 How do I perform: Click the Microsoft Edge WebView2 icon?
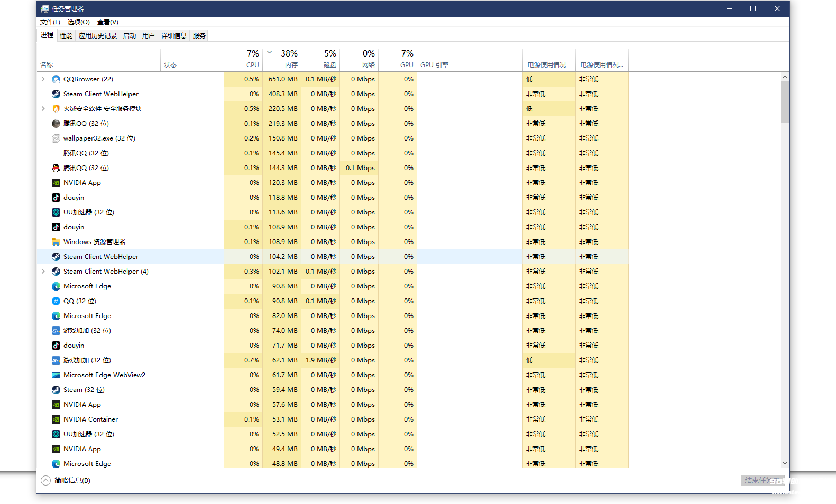56,375
